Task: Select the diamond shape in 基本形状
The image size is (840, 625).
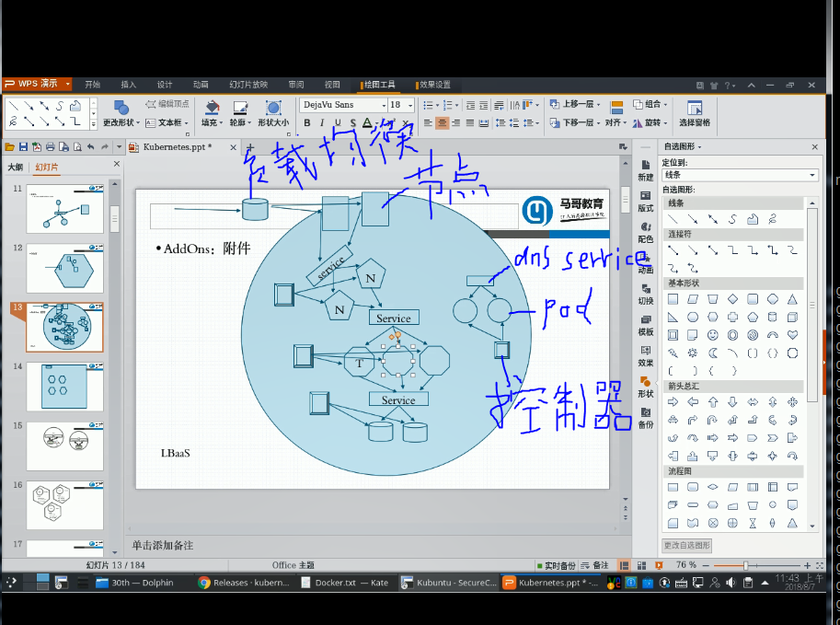Action: [x=732, y=299]
